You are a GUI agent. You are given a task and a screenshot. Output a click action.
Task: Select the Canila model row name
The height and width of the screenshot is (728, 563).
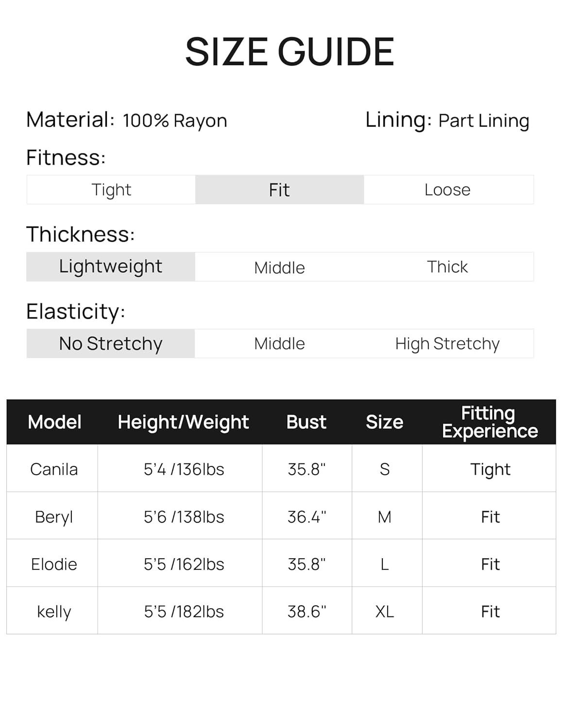click(54, 469)
